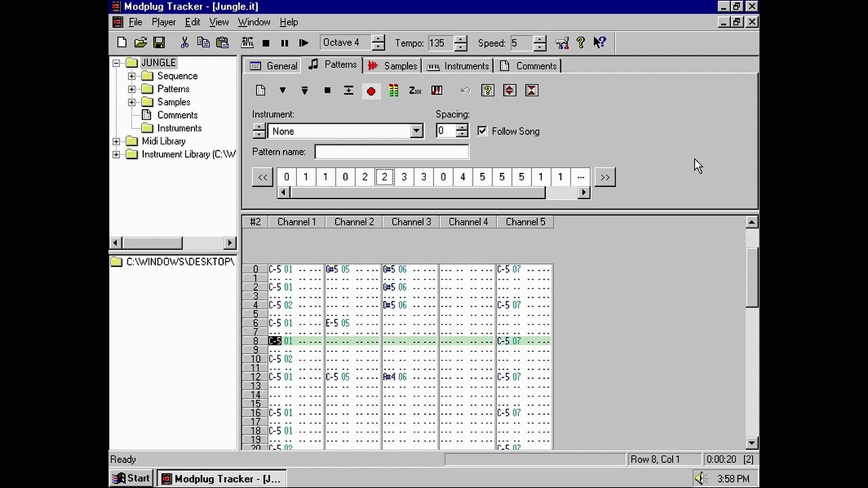
Task: Open the Instrument dropdown showing None
Action: 416,131
